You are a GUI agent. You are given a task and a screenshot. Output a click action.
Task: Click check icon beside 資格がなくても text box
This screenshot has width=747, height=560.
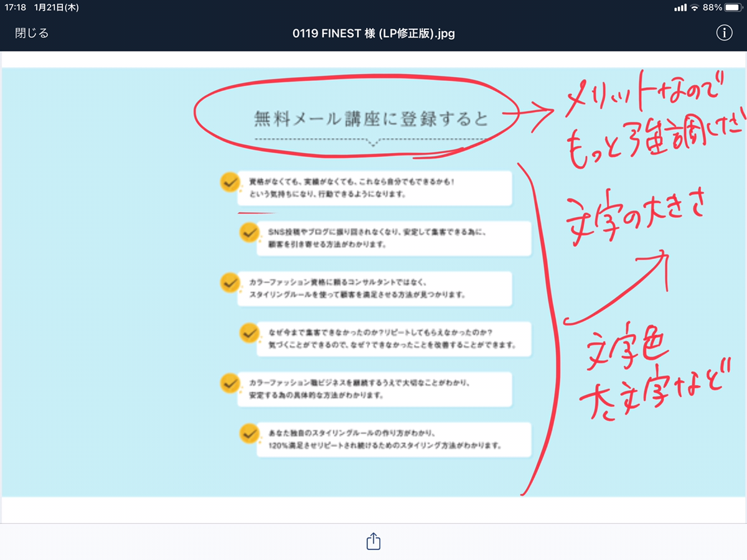tap(230, 182)
